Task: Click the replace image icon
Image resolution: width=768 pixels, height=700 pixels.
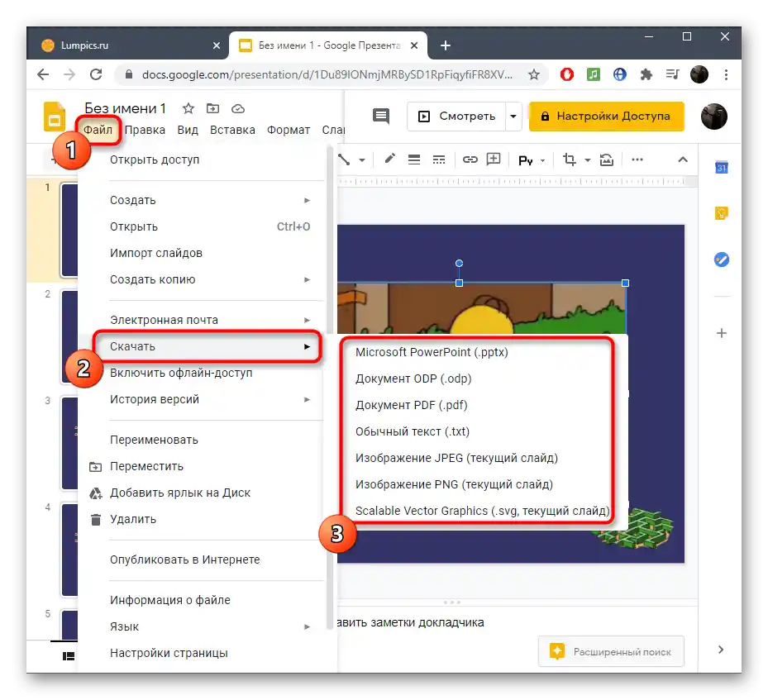Action: pyautogui.click(x=606, y=160)
